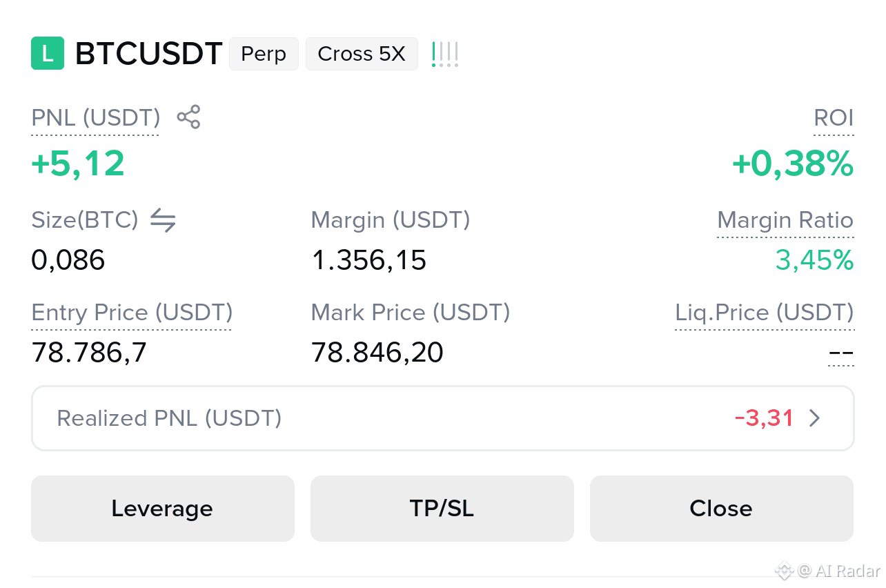Click the Perp contract type tag
Viewport: 886px width, 588px height.
coord(264,54)
